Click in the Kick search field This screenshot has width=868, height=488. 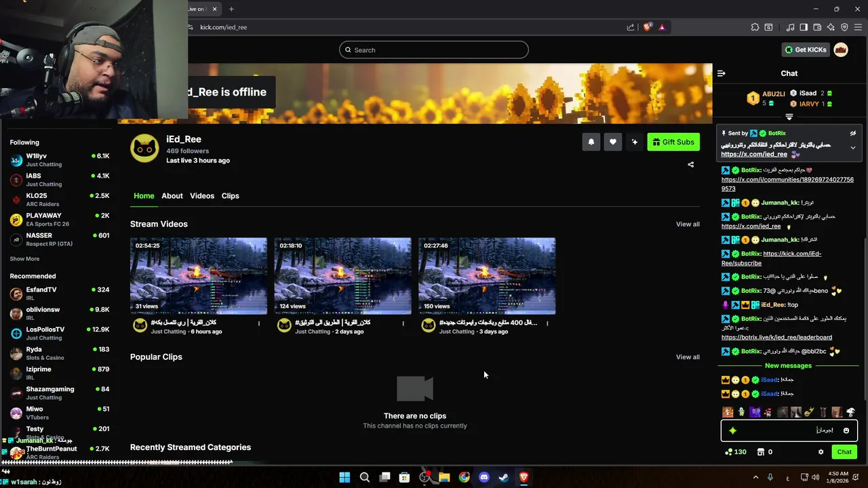(434, 50)
